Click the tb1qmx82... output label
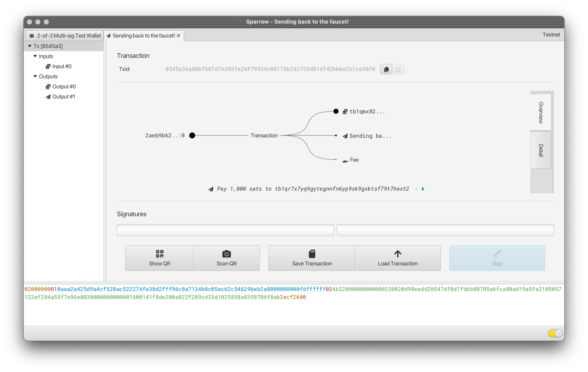The image size is (588, 372). click(x=367, y=112)
